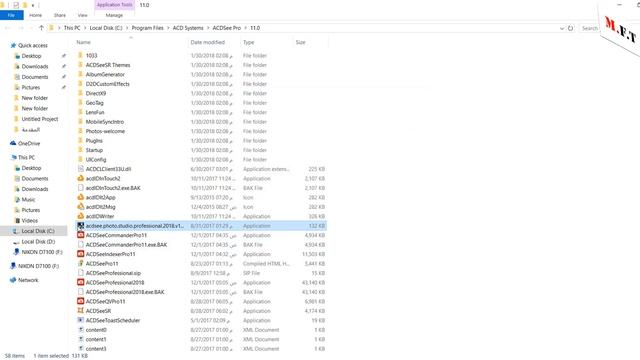640x360 pixels.
Task: Open Pictures under Quick access
Action: pos(31,87)
